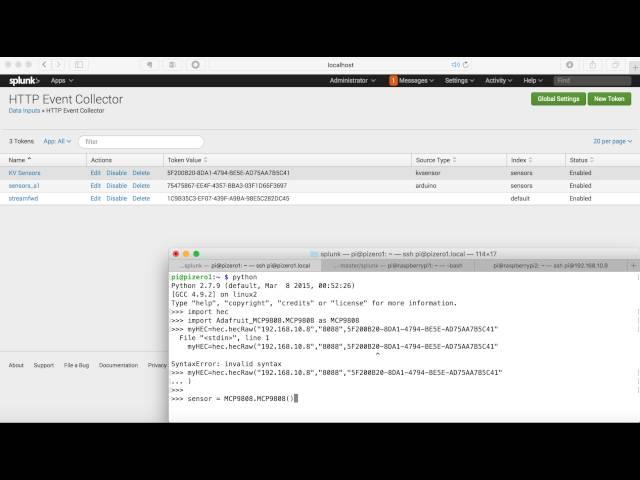Click the Find search box in Splunk
Viewport: 640px width, 480px height.
[x=592, y=80]
